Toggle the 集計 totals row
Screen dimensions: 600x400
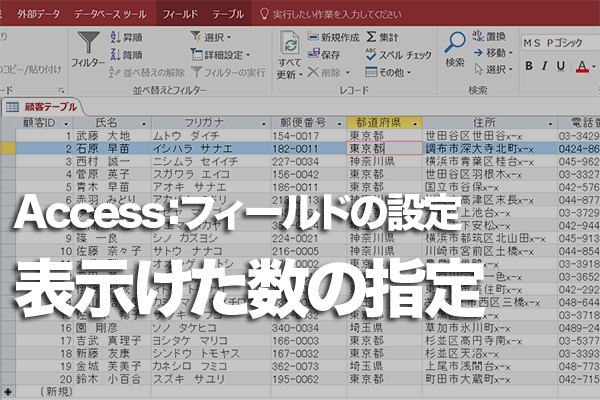coord(382,37)
